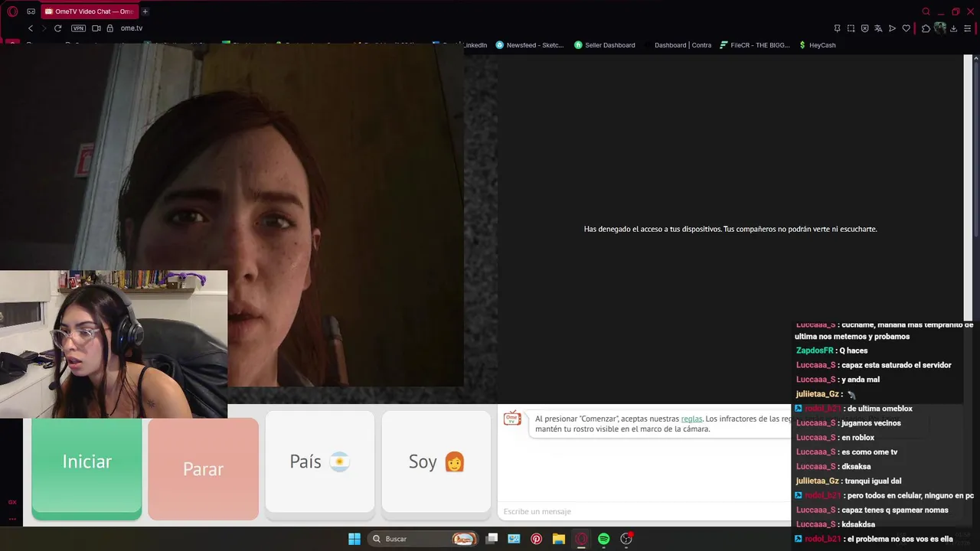
Task: Open FileCR bookmark
Action: click(754, 45)
